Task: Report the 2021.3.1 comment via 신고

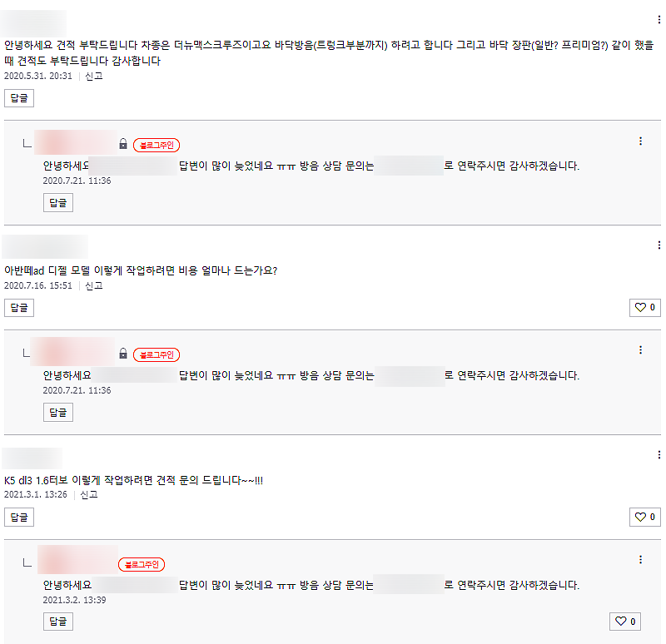Action: pyautogui.click(x=89, y=494)
